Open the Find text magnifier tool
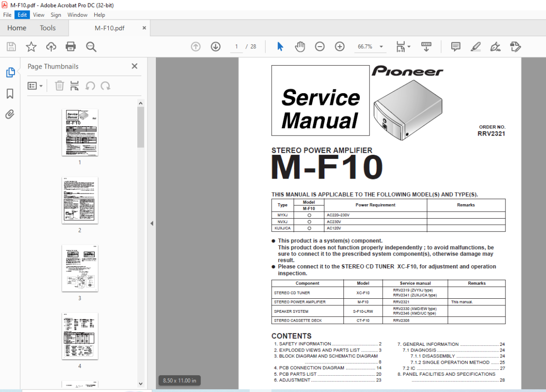Viewport: 546px width, 392px height. tap(91, 47)
